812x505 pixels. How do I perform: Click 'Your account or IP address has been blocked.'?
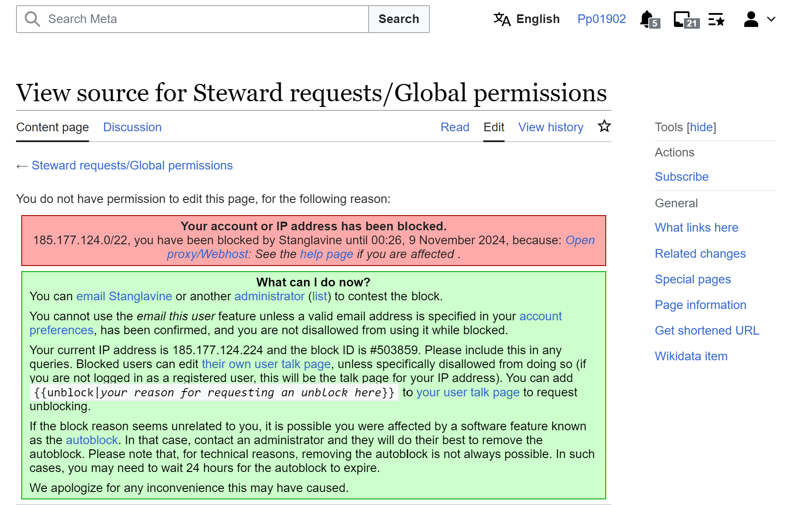coord(314,226)
